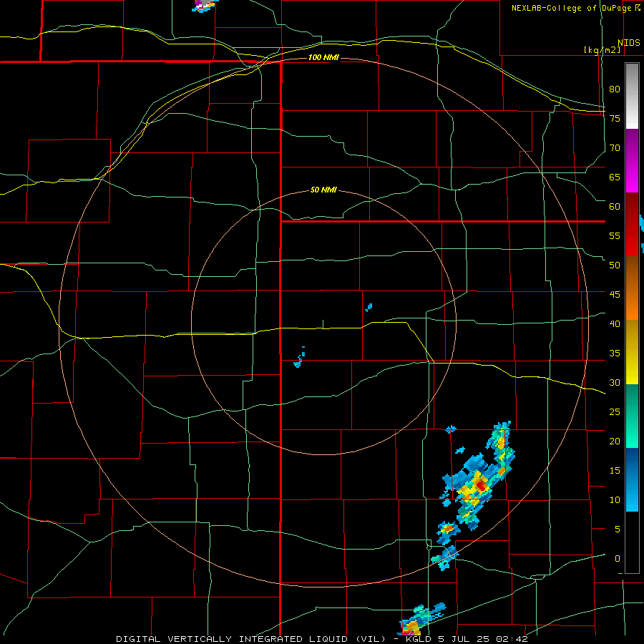Click the blue segment of the color scale
Image resolution: width=644 pixels, height=644 pixels.
[x=632, y=479]
